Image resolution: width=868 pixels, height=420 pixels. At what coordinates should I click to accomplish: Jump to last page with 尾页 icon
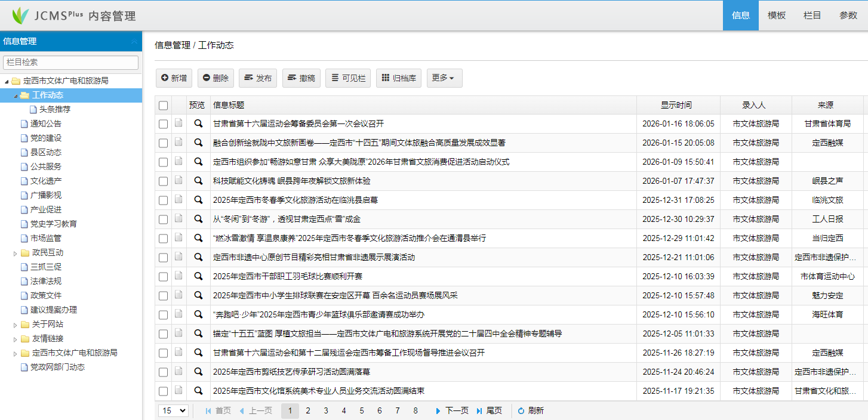(479, 411)
